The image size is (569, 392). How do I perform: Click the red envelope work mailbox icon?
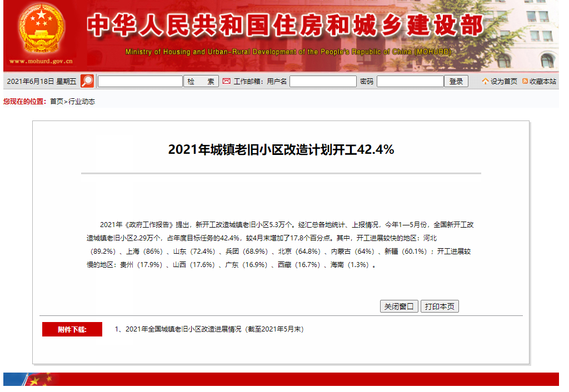226,81
